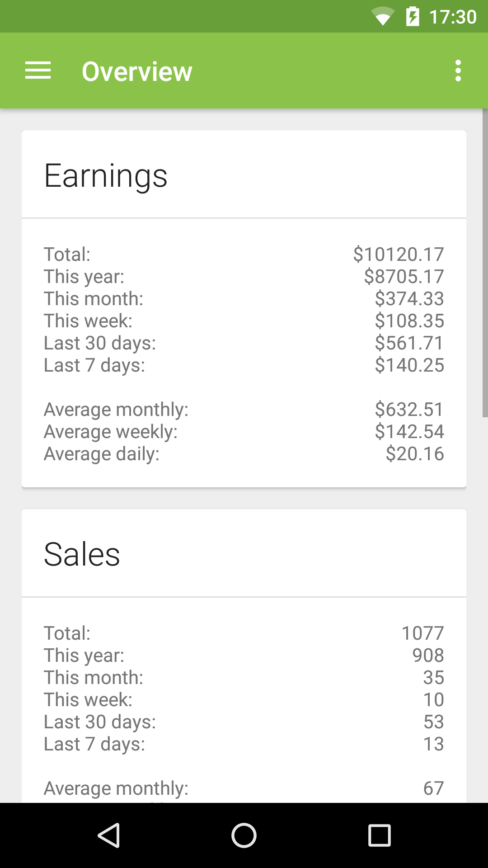Tap the Sales 'This week:' label
Image resolution: width=488 pixels, height=868 pixels.
[88, 699]
